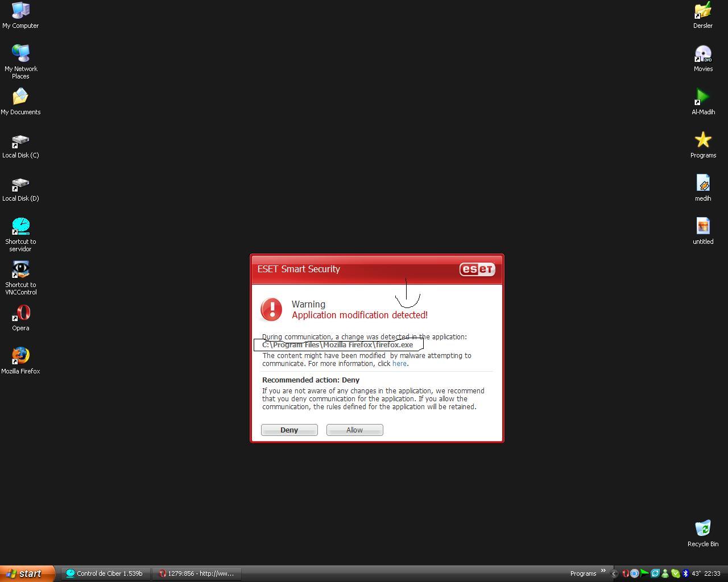The width and height of the screenshot is (728, 582).
Task: Switch to Control de Ciber taskbar item
Action: point(106,573)
